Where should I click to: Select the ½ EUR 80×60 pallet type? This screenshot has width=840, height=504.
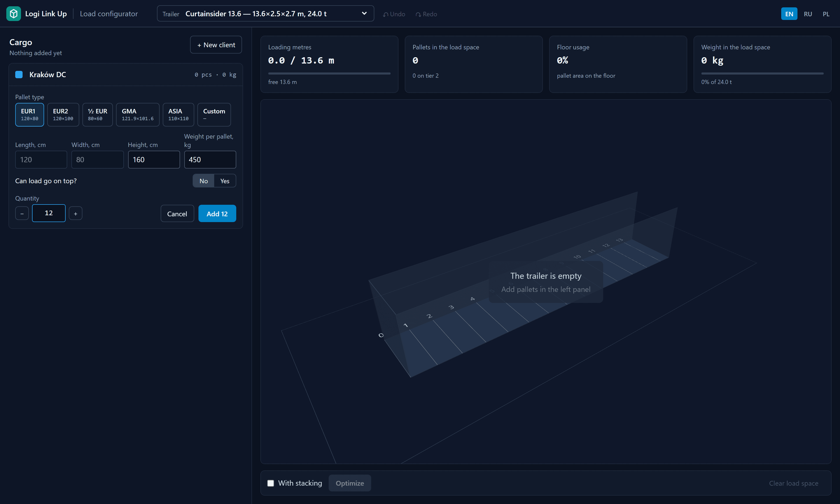[x=97, y=115]
